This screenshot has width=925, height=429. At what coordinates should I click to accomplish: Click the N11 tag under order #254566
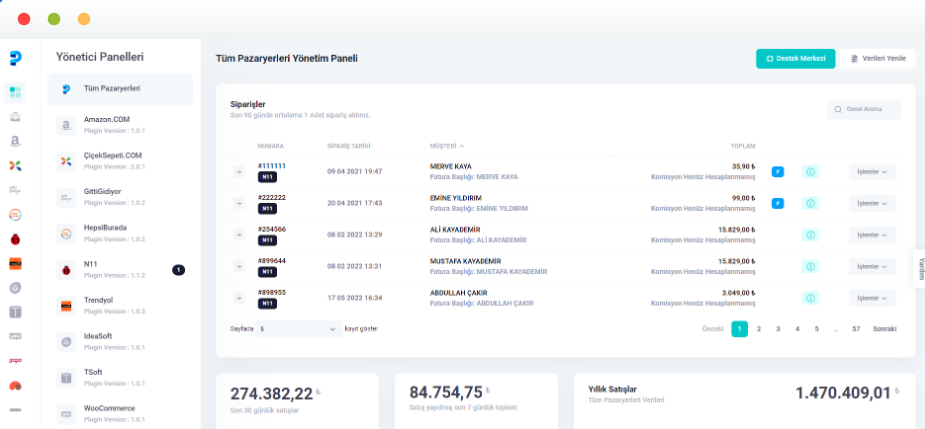(267, 240)
